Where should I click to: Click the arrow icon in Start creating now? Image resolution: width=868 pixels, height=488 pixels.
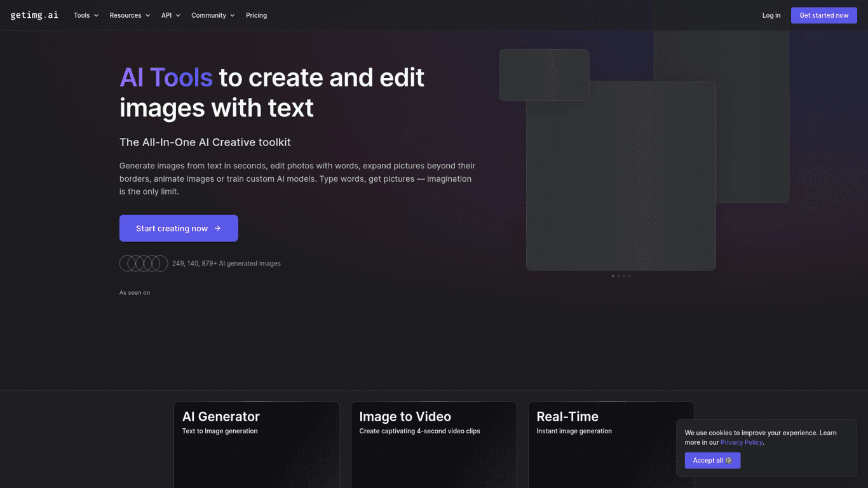pos(217,228)
